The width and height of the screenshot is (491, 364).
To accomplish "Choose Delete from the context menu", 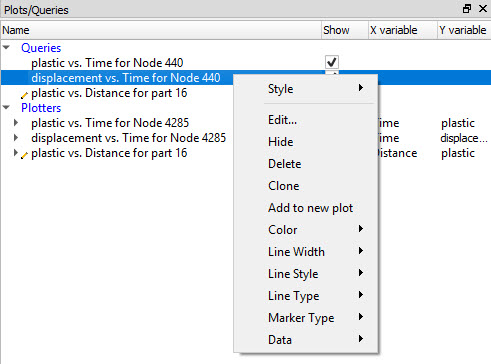I will [306, 164].
